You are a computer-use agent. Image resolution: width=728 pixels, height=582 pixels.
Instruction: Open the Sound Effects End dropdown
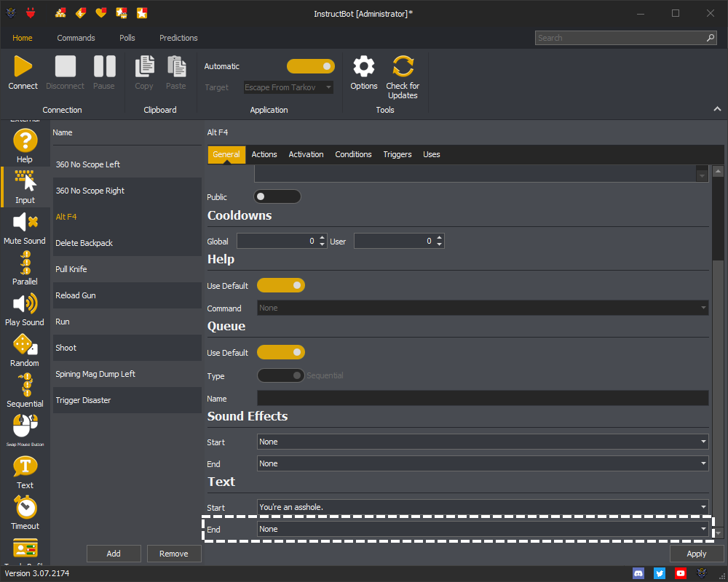483,463
